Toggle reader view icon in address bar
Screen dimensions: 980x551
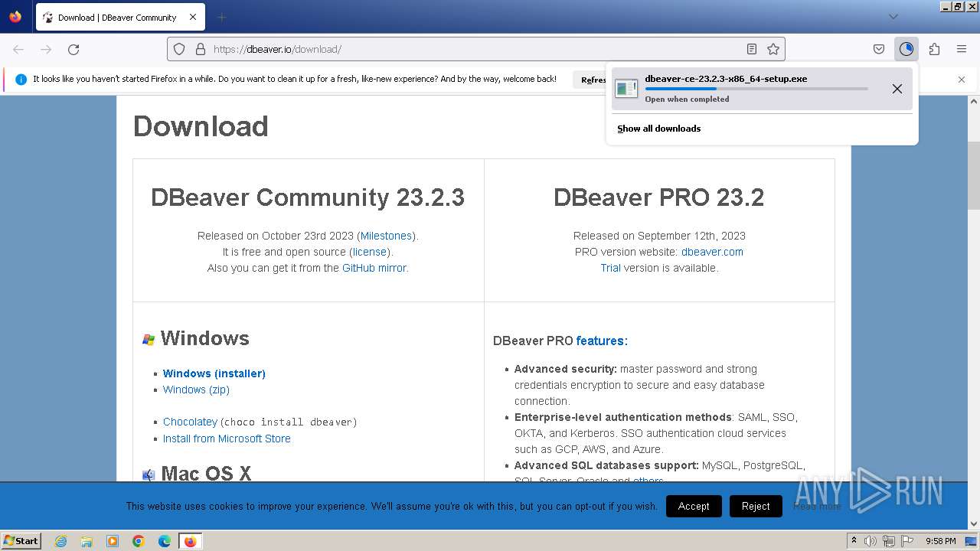[x=752, y=49]
